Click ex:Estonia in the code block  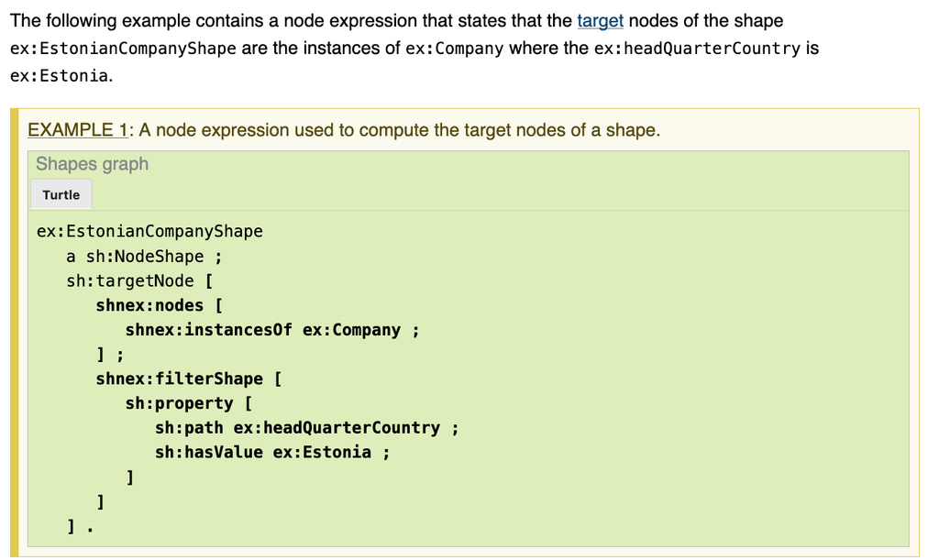coord(322,452)
